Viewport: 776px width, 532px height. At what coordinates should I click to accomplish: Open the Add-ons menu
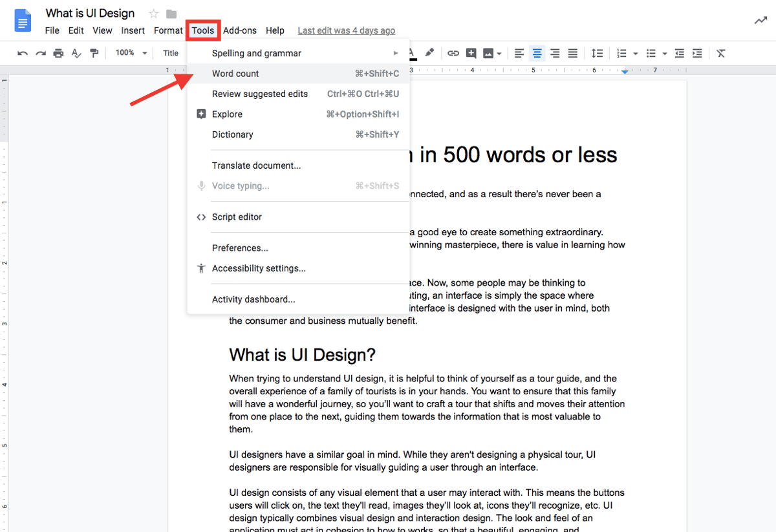click(x=239, y=30)
